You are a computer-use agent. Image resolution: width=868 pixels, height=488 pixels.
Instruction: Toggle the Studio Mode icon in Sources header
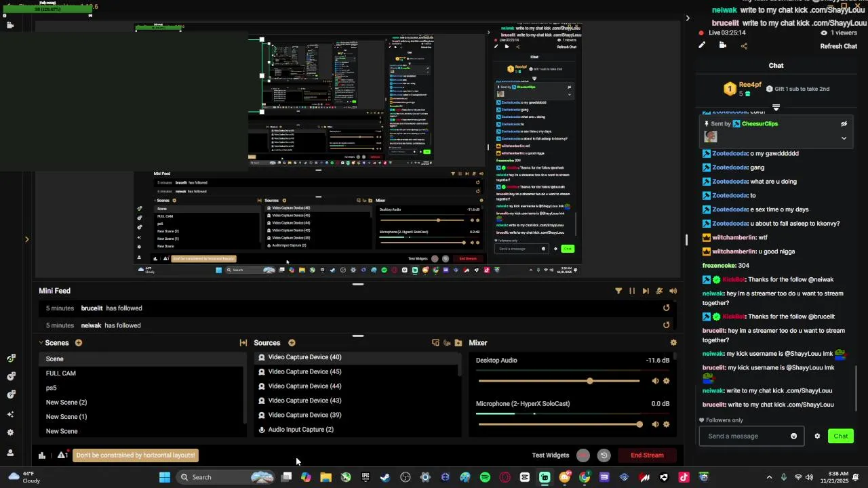(435, 343)
